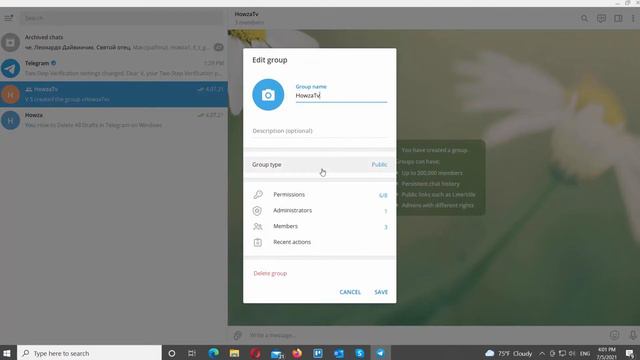The height and width of the screenshot is (360, 640).
Task: Open the Windows Start menu
Action: [x=7, y=353]
